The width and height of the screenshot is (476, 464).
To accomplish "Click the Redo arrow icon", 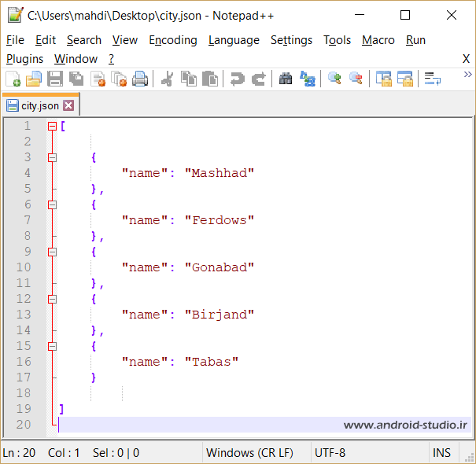I will [x=259, y=79].
